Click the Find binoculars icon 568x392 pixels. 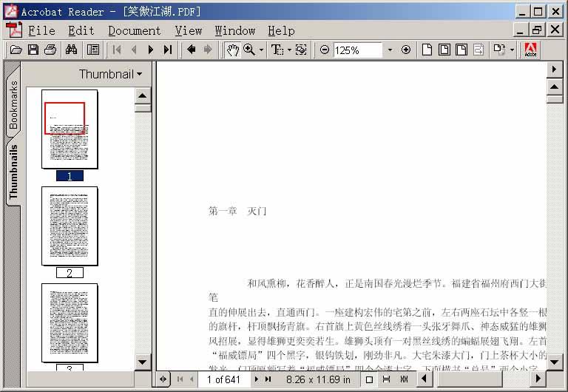coord(72,50)
